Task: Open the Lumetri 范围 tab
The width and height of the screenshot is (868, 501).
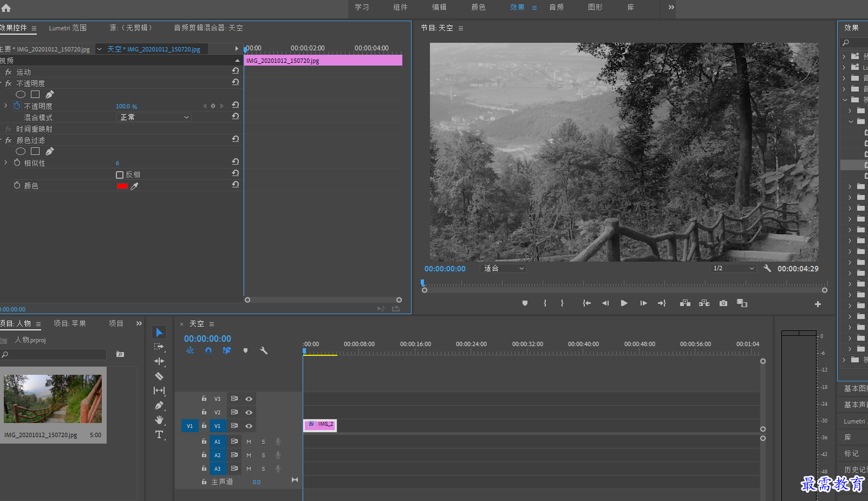Action: (68, 28)
